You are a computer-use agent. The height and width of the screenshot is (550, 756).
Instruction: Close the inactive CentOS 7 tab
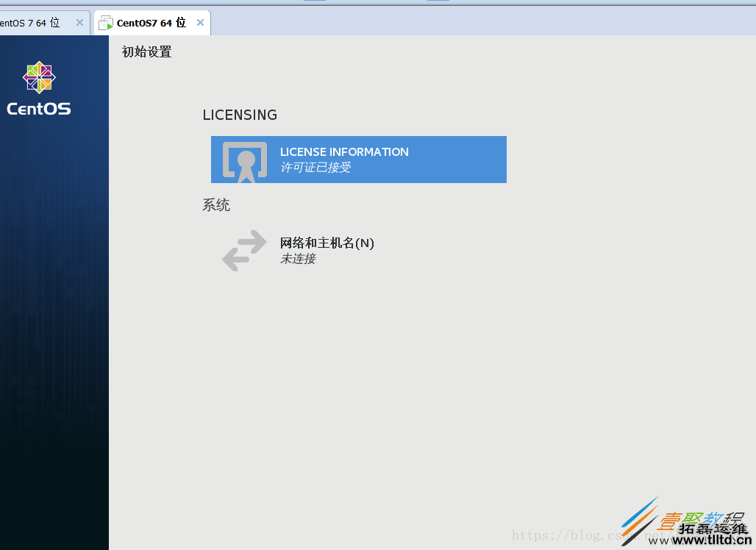(x=79, y=22)
